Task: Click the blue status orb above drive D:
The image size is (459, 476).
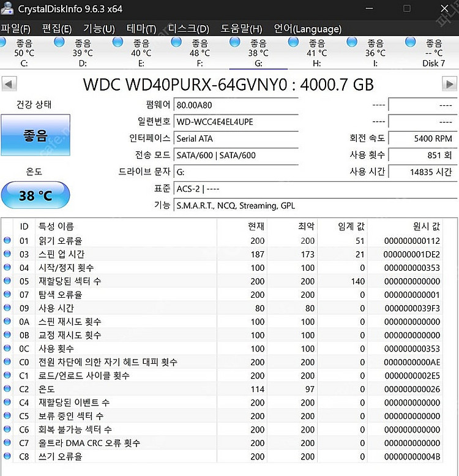Action: (x=59, y=42)
